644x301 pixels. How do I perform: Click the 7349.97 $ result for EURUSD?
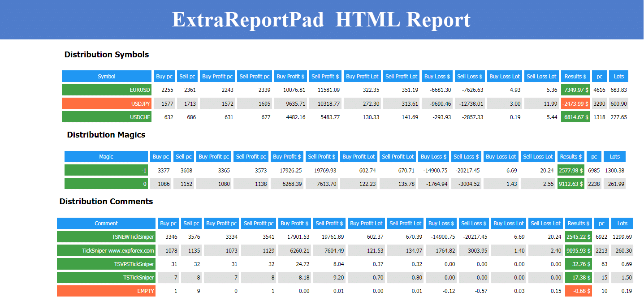click(575, 90)
